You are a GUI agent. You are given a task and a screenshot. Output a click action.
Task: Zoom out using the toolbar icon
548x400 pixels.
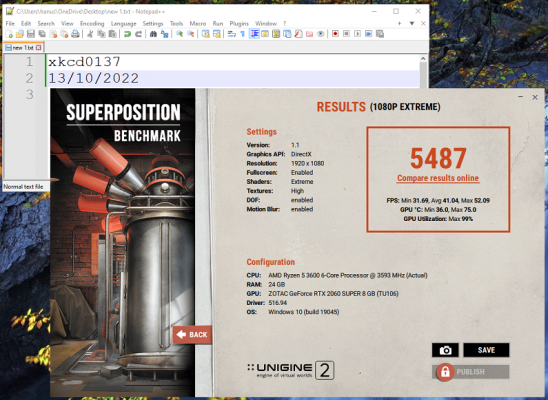191,34
